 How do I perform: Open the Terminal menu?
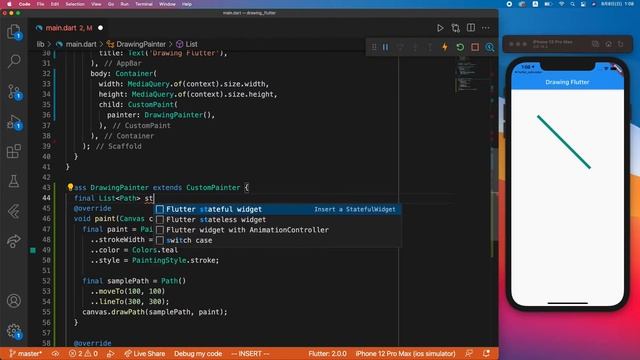tap(144, 4)
